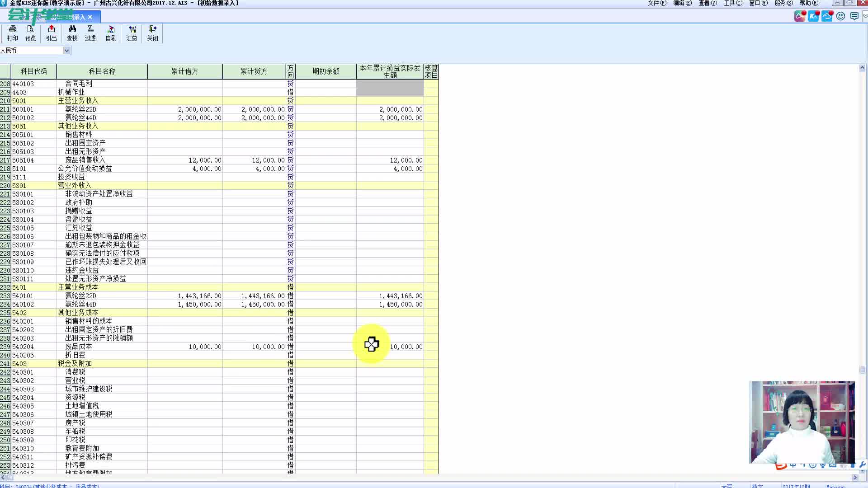
Task: Select the 税金及附加 row
Action: point(219,364)
